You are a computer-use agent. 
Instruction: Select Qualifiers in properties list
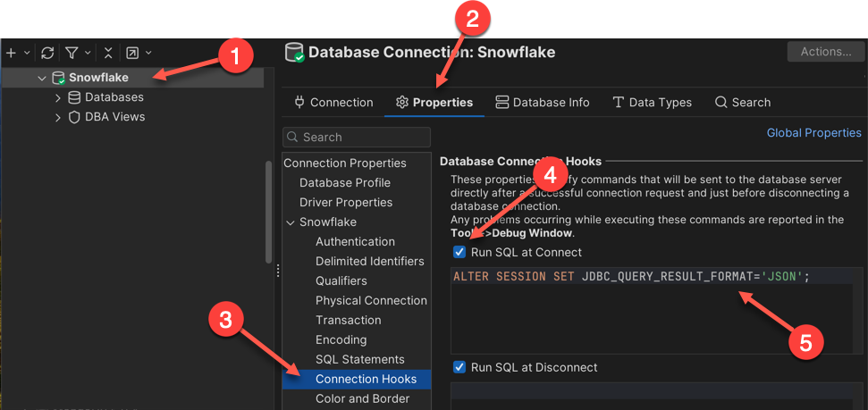[341, 281]
